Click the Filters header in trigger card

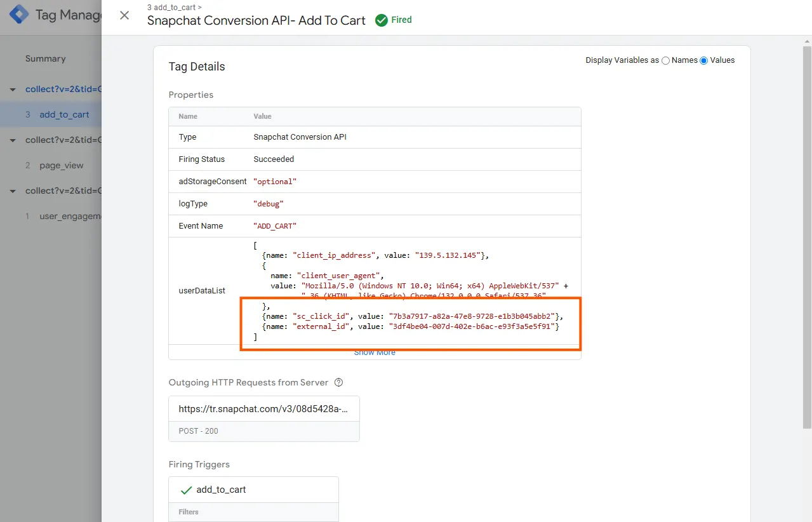(189, 512)
